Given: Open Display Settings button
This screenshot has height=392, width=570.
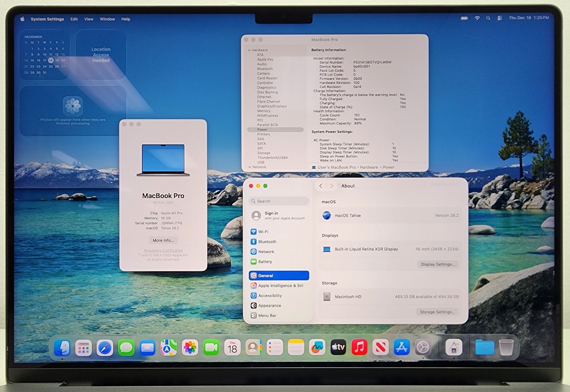Looking at the screenshot, I should pos(438,264).
